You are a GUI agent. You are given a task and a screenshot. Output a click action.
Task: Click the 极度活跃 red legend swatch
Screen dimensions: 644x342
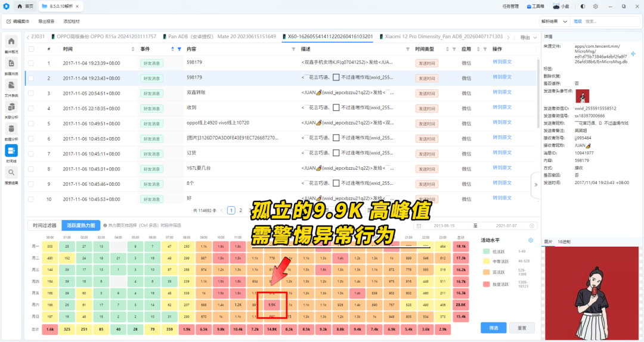487,284
